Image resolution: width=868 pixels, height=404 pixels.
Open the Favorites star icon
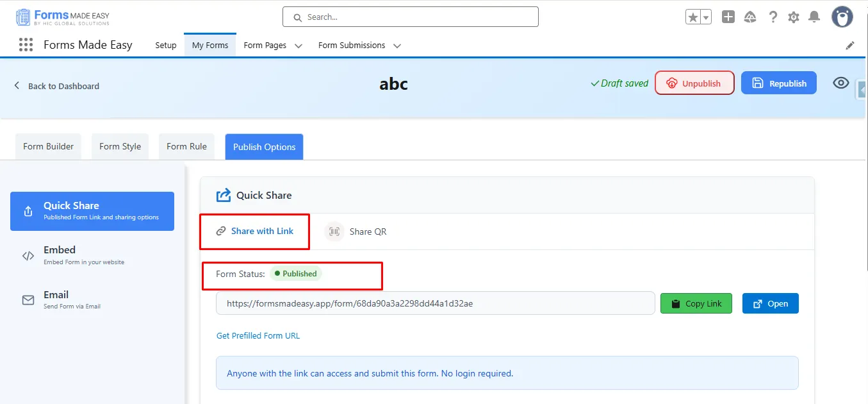(693, 17)
